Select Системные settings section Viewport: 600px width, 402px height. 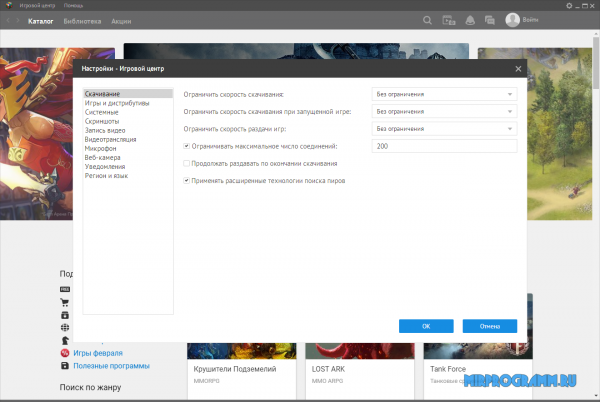[128, 112]
